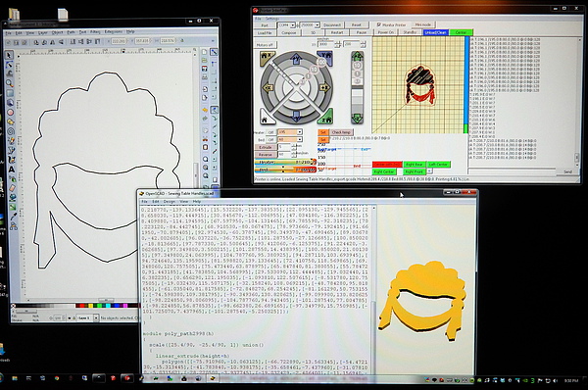
Task: Home the X axis in Pronterface
Action: coord(267,58)
